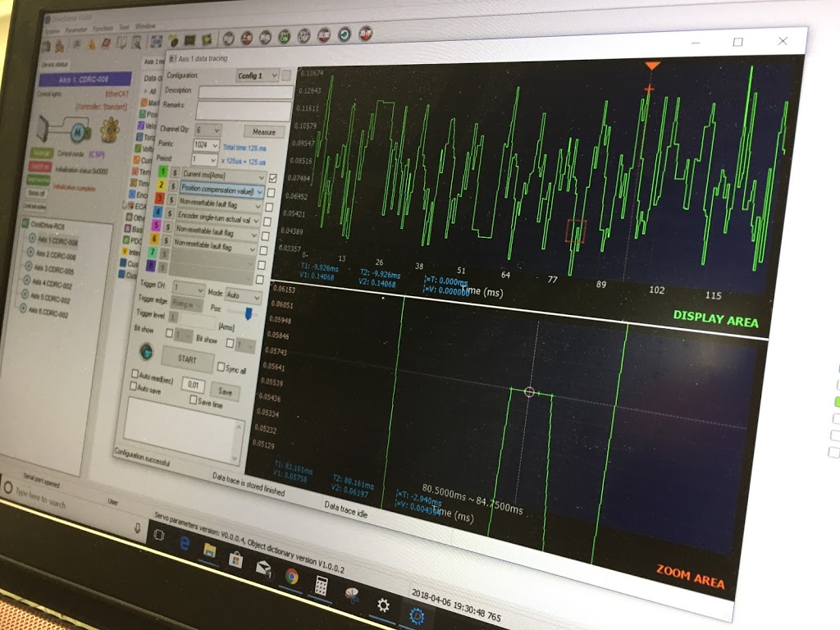Viewport: 840px width, 630px height.
Task: Click the auto read interval 0.01 field
Action: pos(194,384)
